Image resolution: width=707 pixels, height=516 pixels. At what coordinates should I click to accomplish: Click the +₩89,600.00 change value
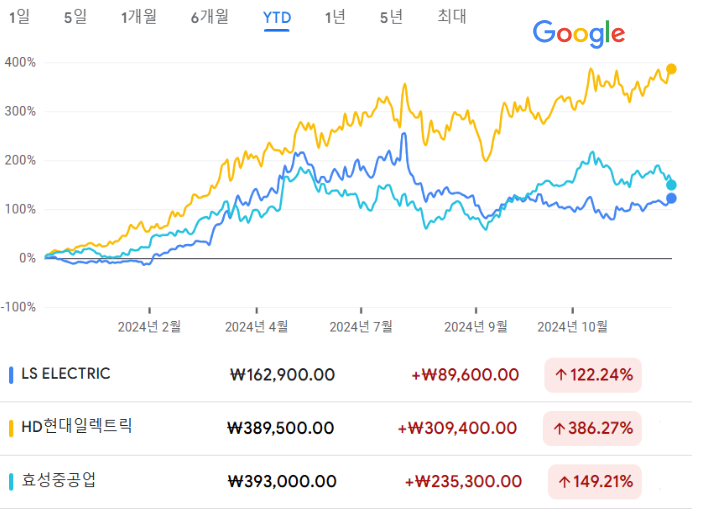tap(465, 375)
